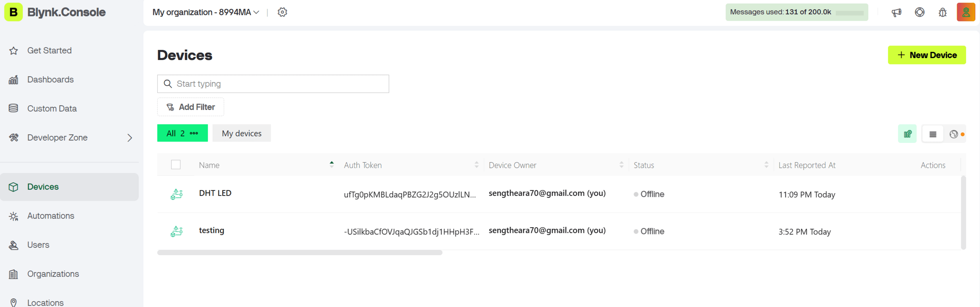The height and width of the screenshot is (307, 980).
Task: Switch to list view of devices
Action: (x=933, y=134)
